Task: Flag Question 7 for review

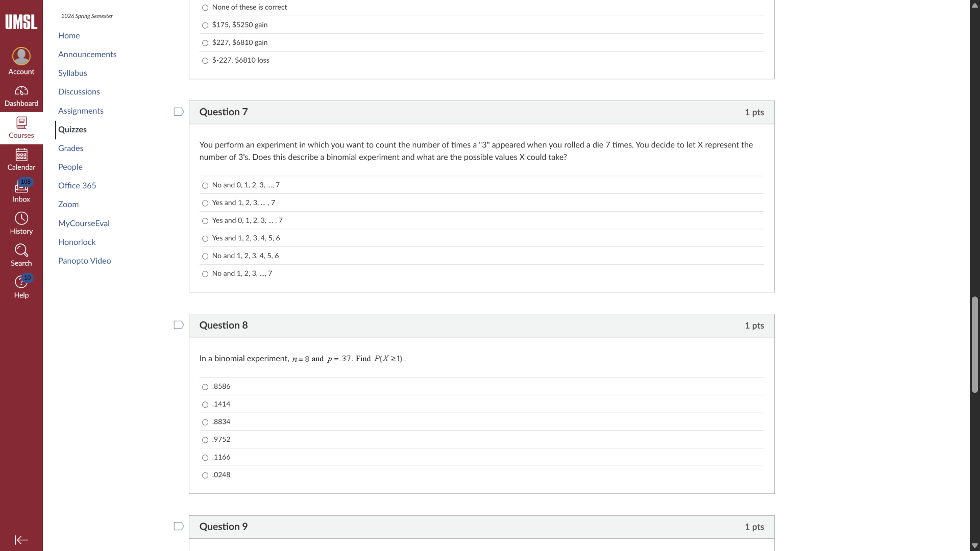Action: coord(179,112)
